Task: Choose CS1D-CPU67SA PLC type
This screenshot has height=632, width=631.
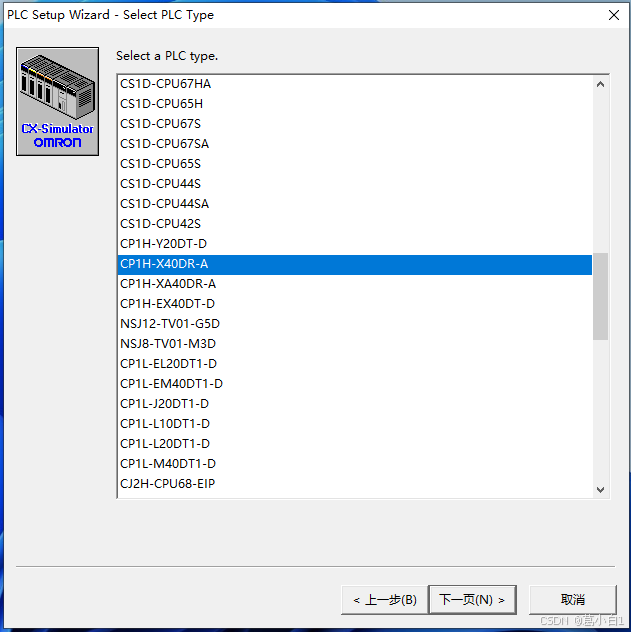Action: pos(355,144)
